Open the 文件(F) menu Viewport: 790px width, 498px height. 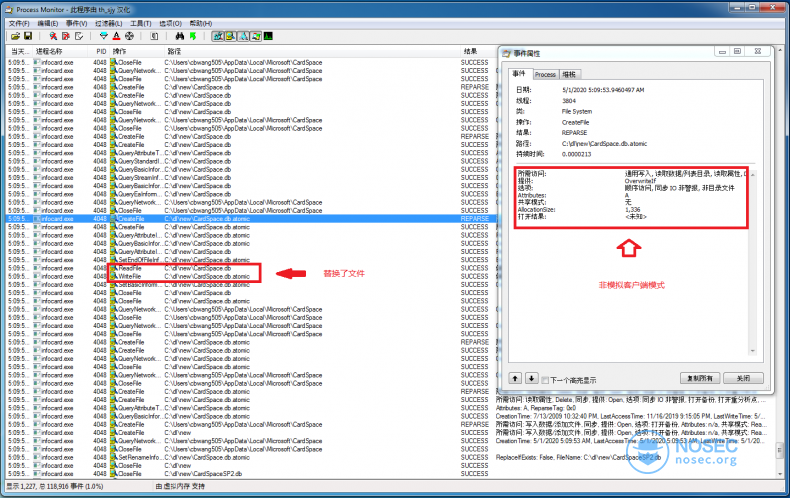point(19,24)
